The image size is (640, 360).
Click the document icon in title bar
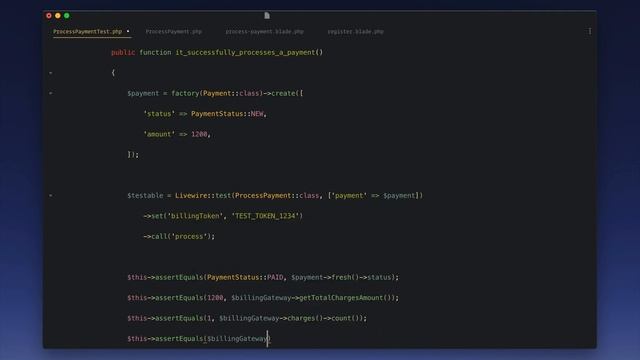(x=267, y=16)
